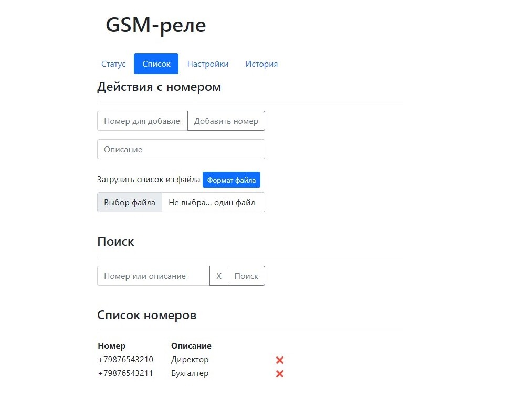Click the file name display field
Image resolution: width=525 pixels, height=420 pixels.
point(213,203)
